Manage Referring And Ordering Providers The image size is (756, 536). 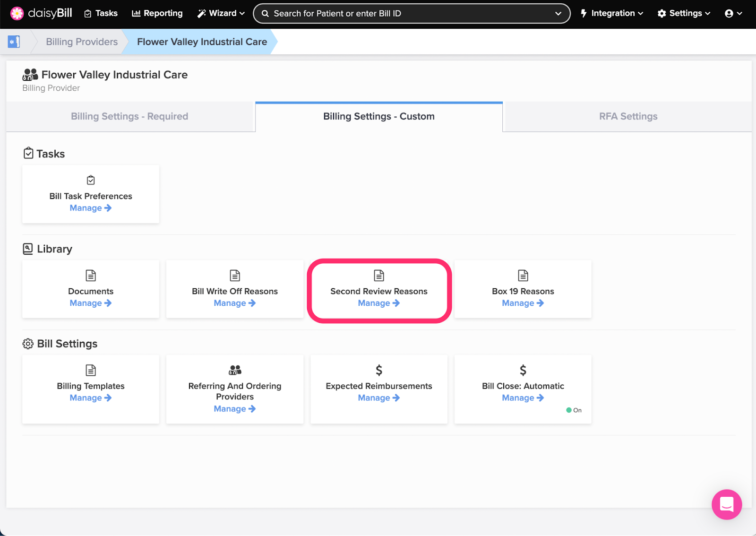(235, 409)
